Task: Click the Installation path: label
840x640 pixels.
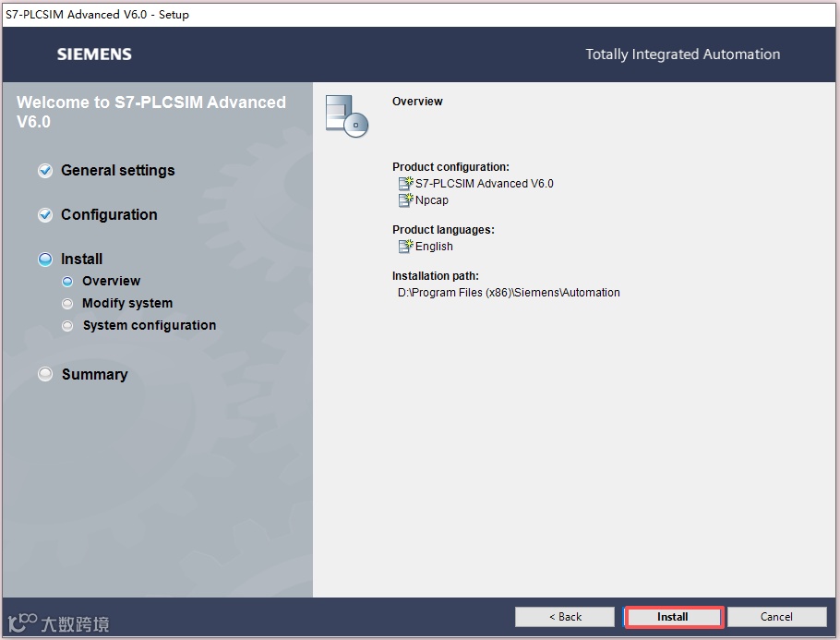Action: [436, 275]
